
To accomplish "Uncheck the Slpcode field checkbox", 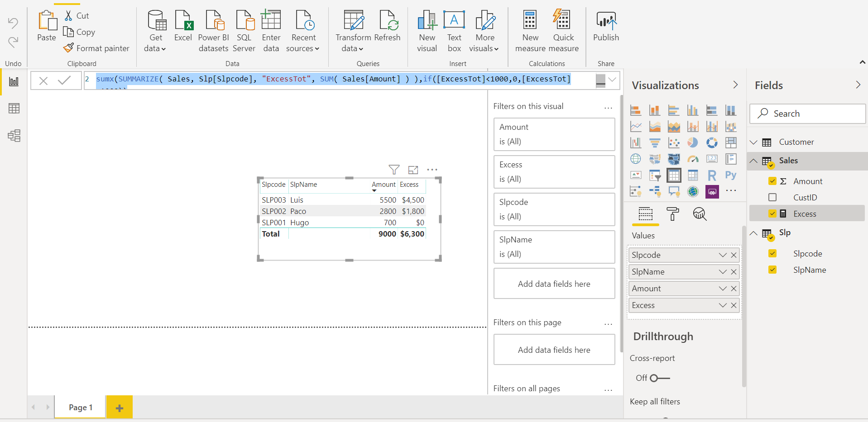I will coord(772,253).
